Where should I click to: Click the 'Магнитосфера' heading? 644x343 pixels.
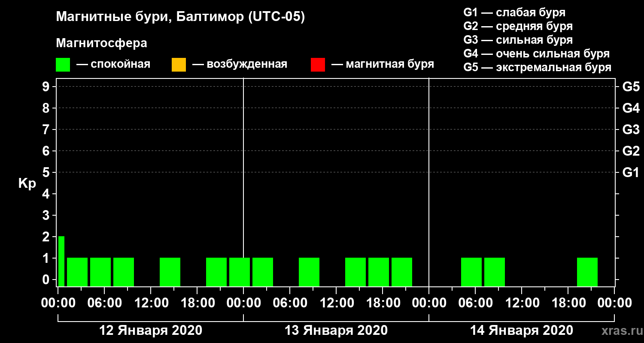coord(101,43)
